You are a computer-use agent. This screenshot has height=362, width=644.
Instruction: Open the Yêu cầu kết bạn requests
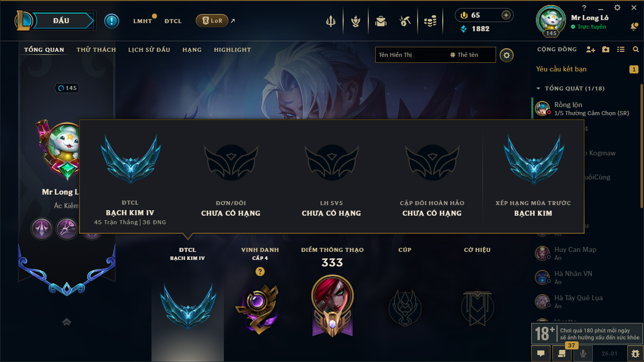[x=561, y=69]
